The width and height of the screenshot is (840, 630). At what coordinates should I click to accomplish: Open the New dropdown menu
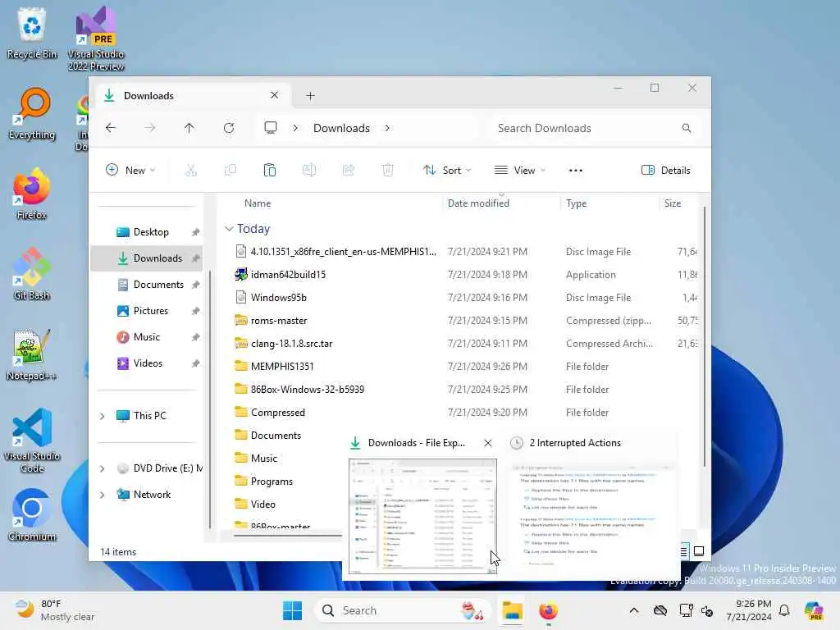(x=130, y=171)
